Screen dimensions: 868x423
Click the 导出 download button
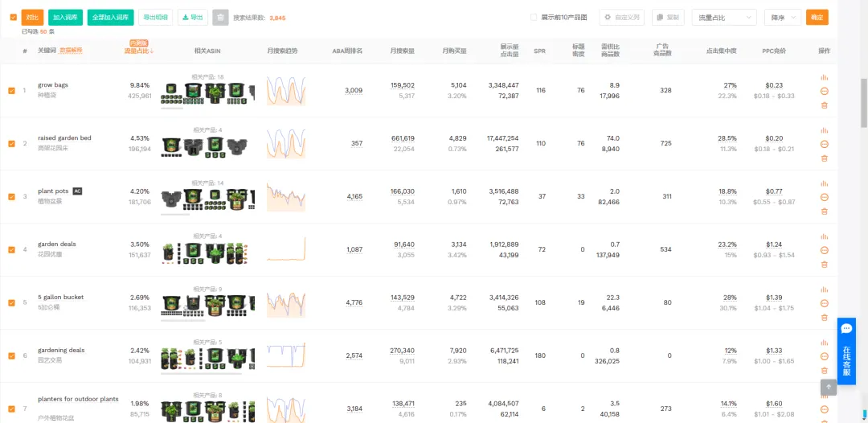[x=193, y=17]
